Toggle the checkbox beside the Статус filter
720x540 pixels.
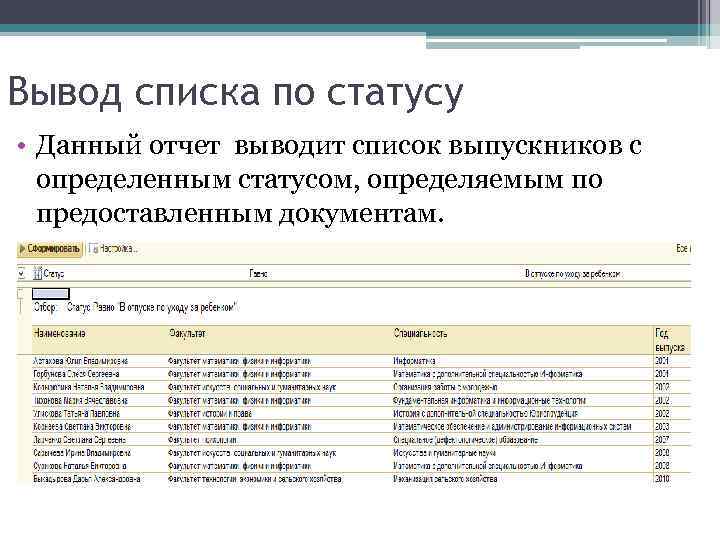(x=21, y=274)
